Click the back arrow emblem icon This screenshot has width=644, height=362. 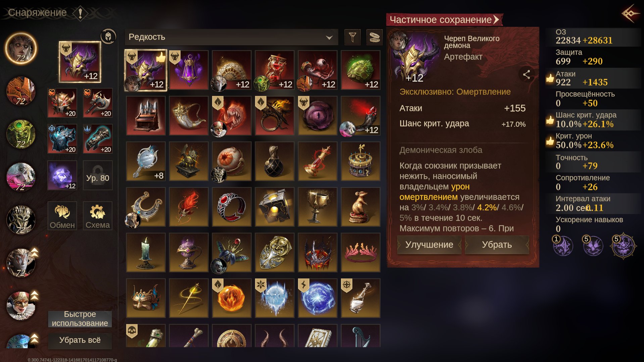630,13
